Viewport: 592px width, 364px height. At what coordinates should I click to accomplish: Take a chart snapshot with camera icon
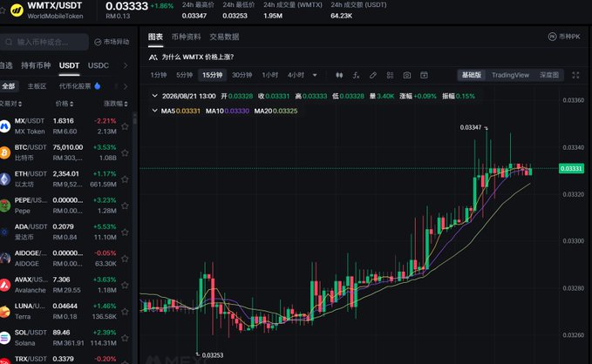pyautogui.click(x=406, y=75)
